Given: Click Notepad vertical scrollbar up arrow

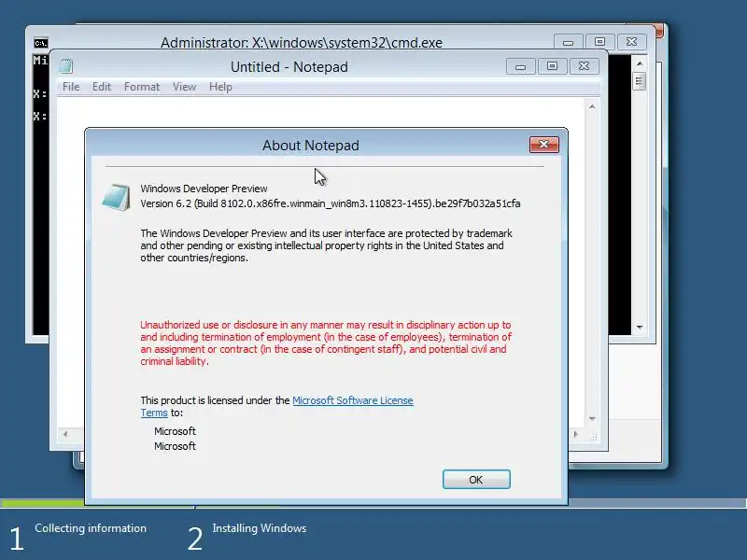Looking at the screenshot, I should click(592, 106).
